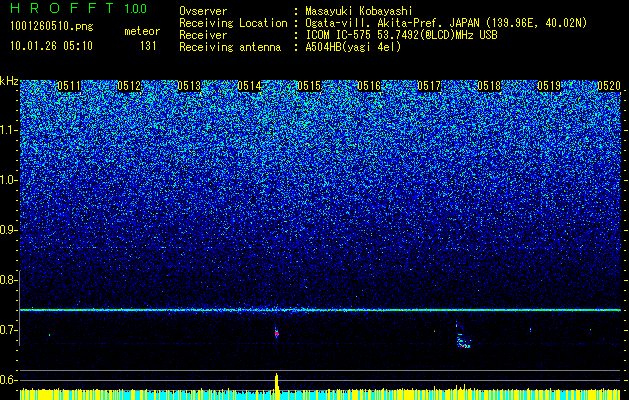Click the ICOM IC-575 receiver text
This screenshot has height=400, width=629.
[401, 35]
